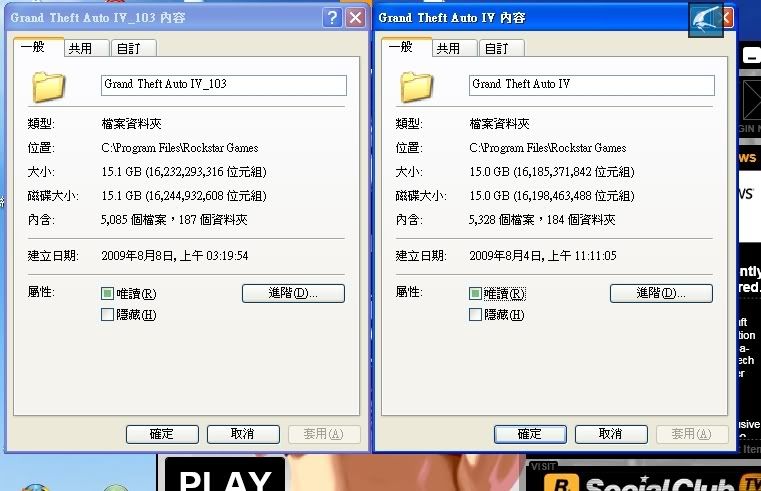This screenshot has height=491, width=761.
Task: Toggle 唯讀 read-only checkbox in GTA IV_103 dialog
Action: (x=108, y=294)
